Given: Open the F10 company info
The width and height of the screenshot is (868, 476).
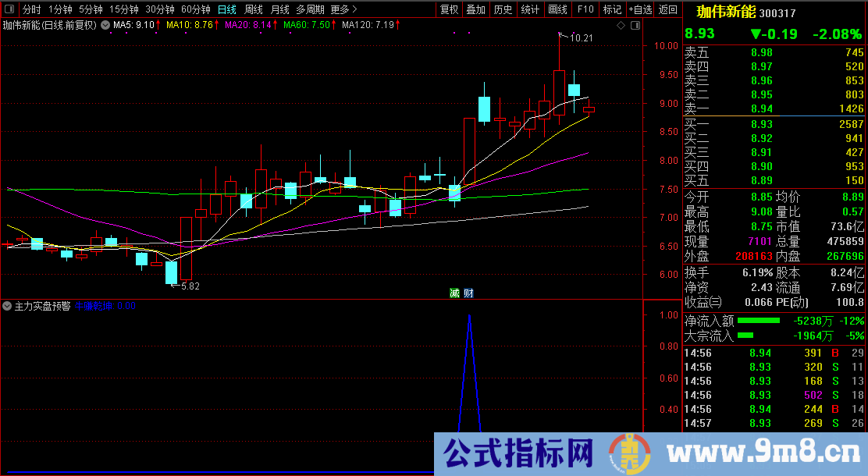Looking at the screenshot, I should pos(585,9).
